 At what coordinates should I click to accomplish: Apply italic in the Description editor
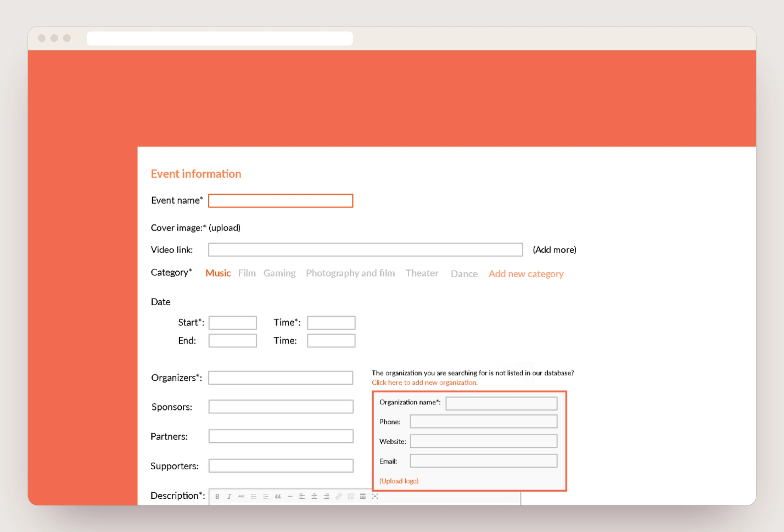[x=229, y=496]
